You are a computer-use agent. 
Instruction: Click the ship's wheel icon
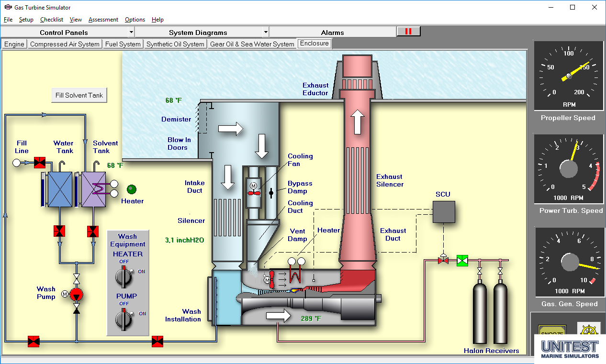click(589, 331)
